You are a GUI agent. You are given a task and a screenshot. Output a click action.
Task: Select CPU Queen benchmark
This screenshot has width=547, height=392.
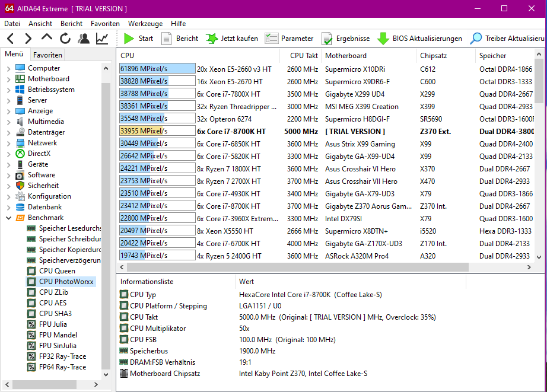[x=57, y=271]
